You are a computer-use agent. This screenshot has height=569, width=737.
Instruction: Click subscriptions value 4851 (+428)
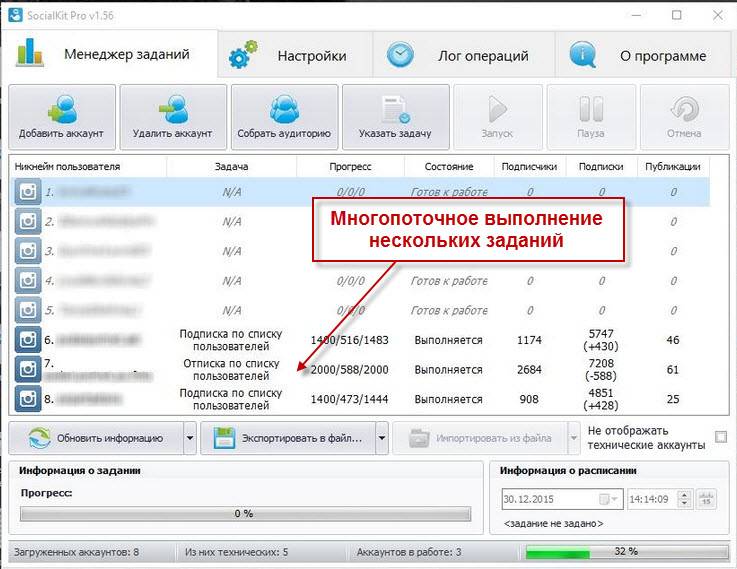pos(601,399)
